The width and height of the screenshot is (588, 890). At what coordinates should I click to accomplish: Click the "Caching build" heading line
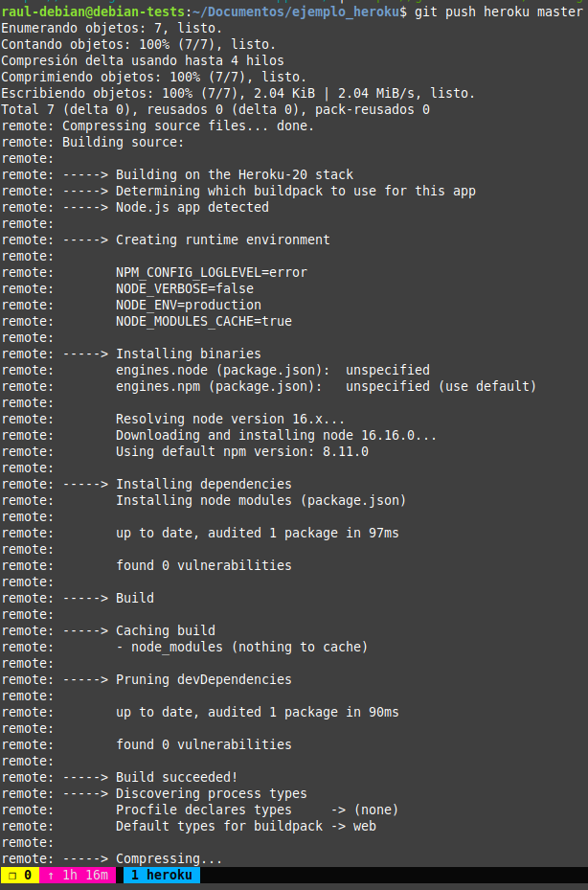click(165, 630)
